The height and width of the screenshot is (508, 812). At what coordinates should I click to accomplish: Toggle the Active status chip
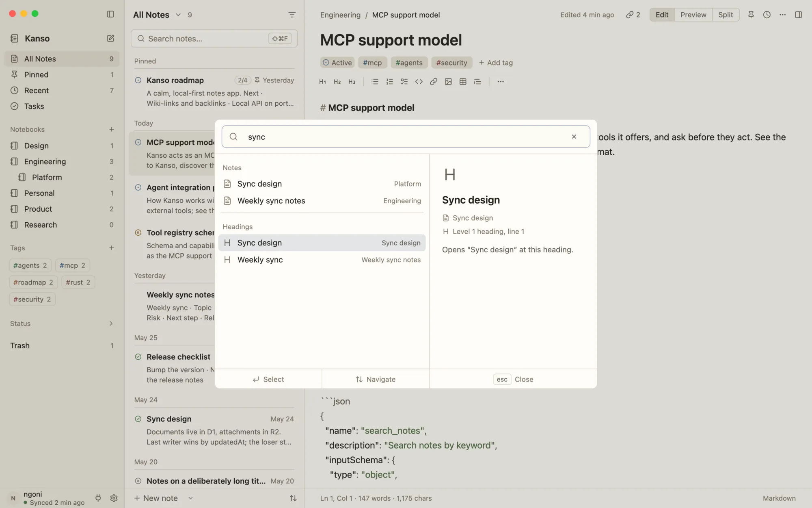click(337, 63)
